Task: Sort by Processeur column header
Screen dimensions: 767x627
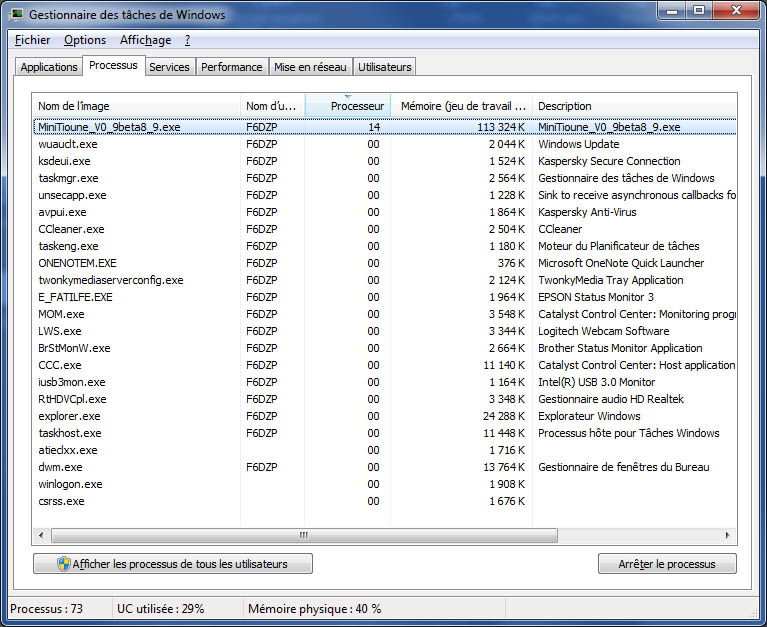Action: tap(348, 106)
